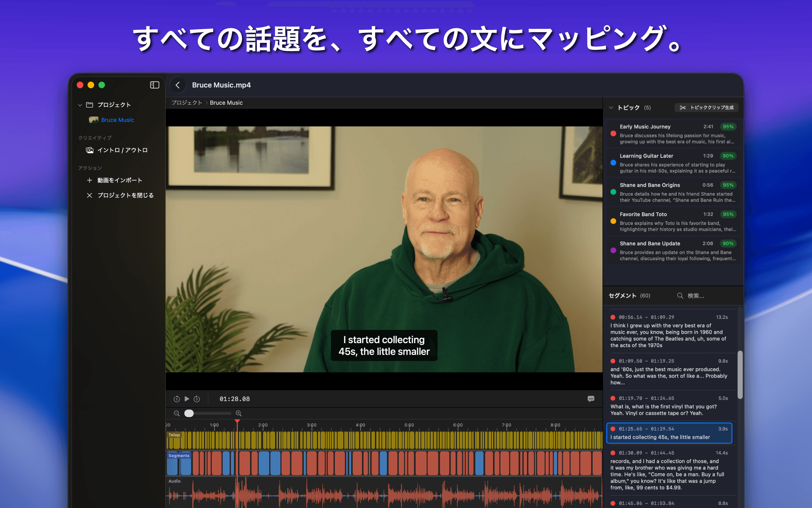Click the Bruce Music.mp4 title
812x508 pixels.
221,85
